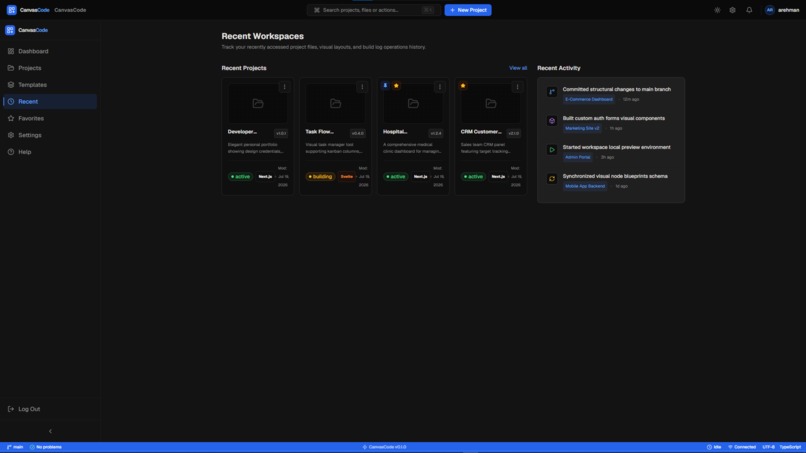Click the v1.2.4 version badge on Hospital
This screenshot has width=806, height=453.
click(436, 133)
